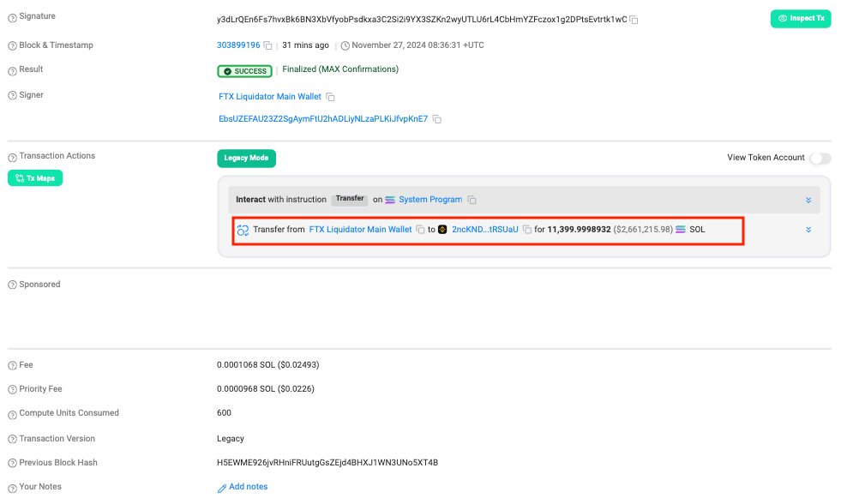Screen dimensions: 841x504
Task: Click the SUCCESS result badge
Action: [246, 70]
